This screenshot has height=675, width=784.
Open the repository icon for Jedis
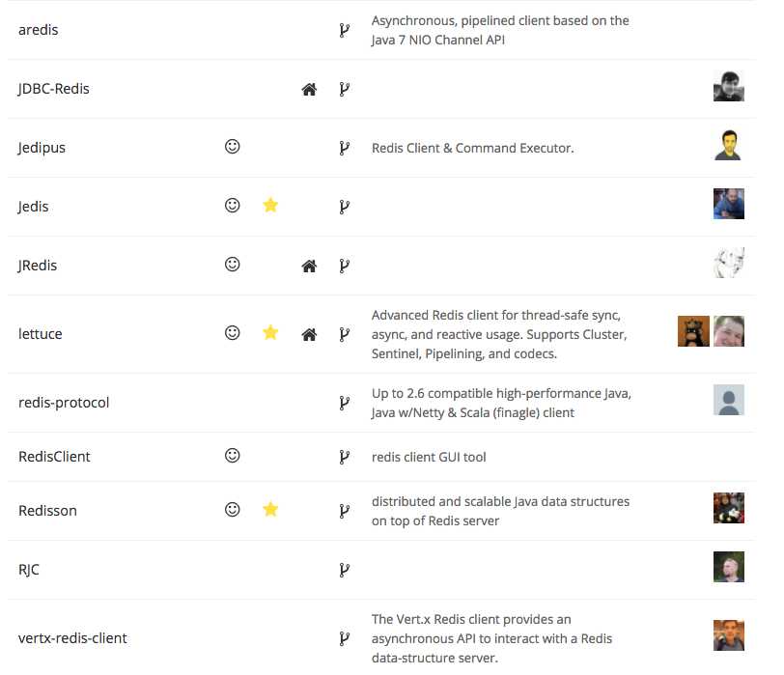click(x=344, y=207)
